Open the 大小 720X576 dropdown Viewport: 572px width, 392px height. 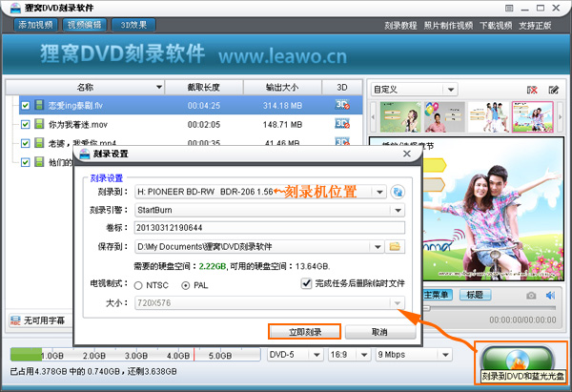[398, 303]
